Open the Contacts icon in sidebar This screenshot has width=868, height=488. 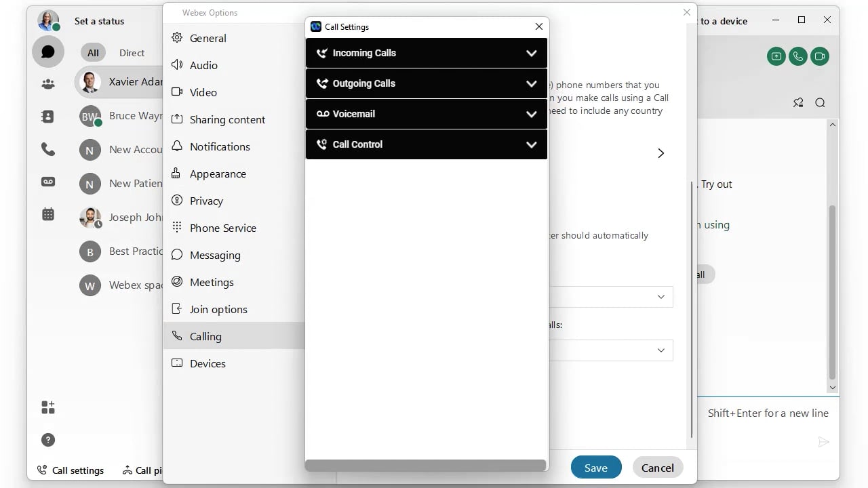pyautogui.click(x=48, y=117)
